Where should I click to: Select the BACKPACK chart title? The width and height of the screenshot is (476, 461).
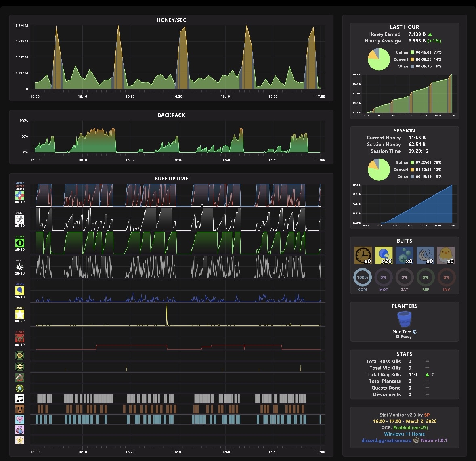click(171, 115)
